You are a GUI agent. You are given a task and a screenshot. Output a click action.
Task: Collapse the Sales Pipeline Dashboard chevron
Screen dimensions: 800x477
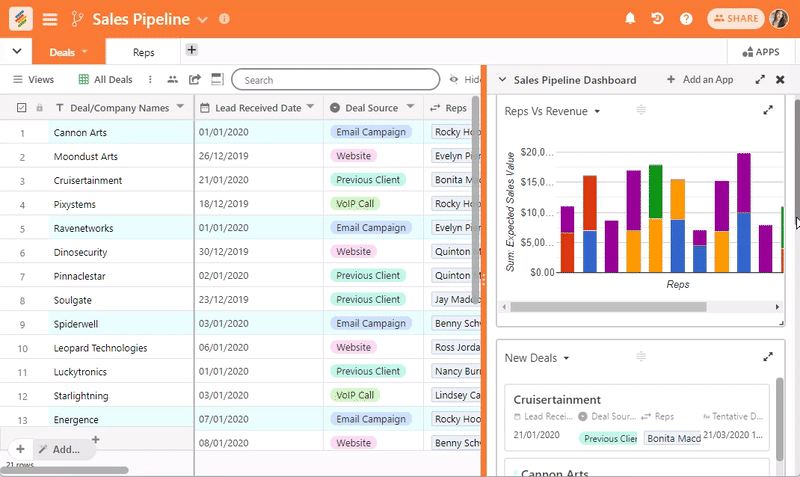(x=502, y=80)
